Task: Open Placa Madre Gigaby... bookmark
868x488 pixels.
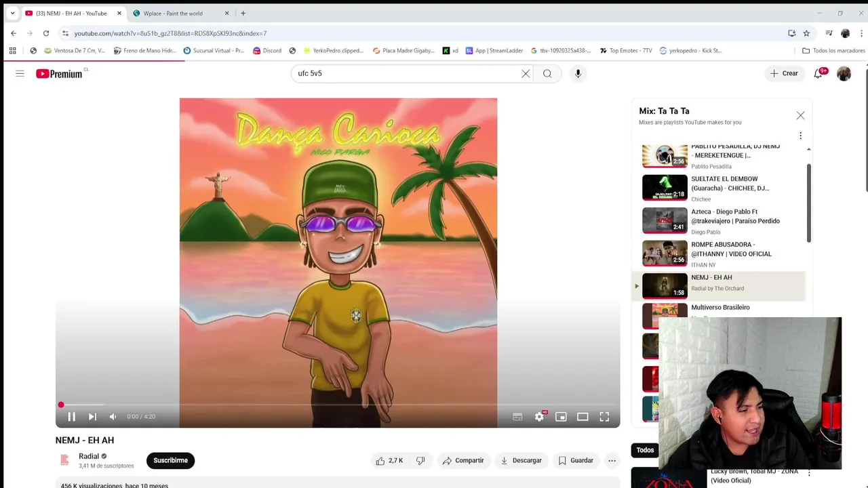Action: click(x=404, y=51)
